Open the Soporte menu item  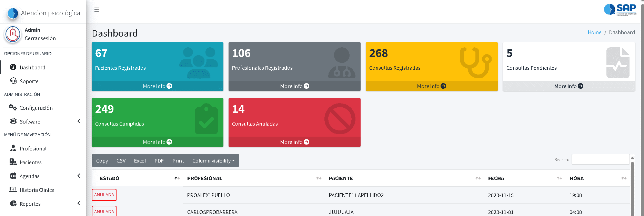click(43, 81)
